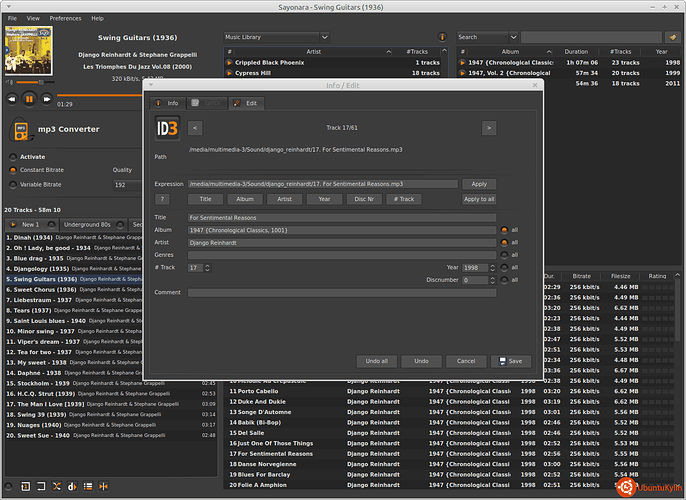Select the Underground 80s playlist tab
This screenshot has height=500, width=686.
click(87, 224)
